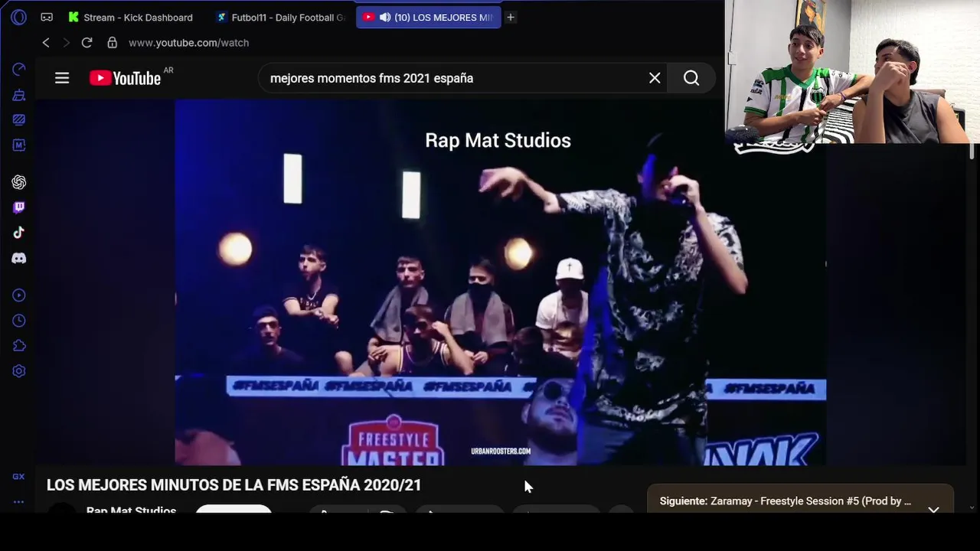This screenshot has height=551, width=980.
Task: Open GX Control speedometer in sidebar
Action: point(19,70)
